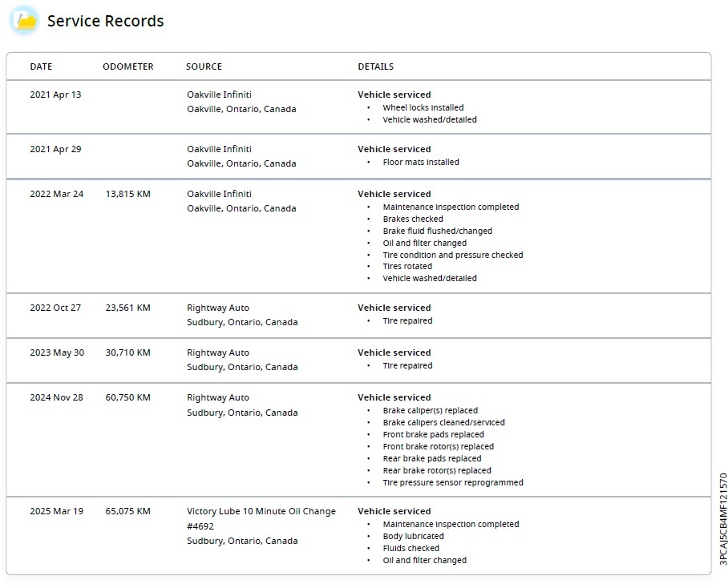
Task: Click the #4692 store number text
Action: point(200,526)
